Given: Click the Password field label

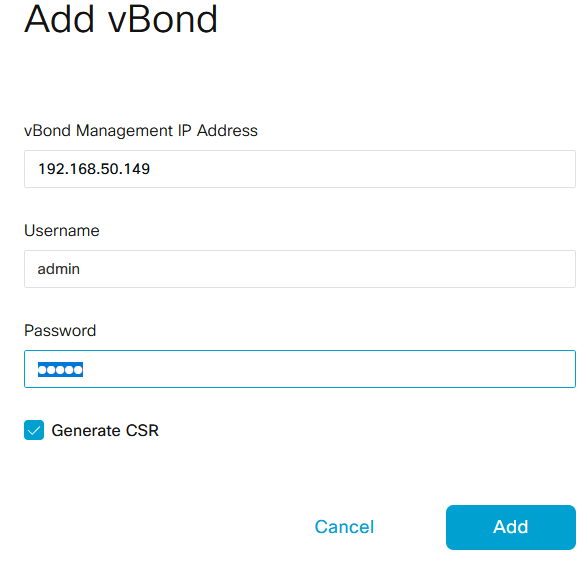Looking at the screenshot, I should pos(60,331).
